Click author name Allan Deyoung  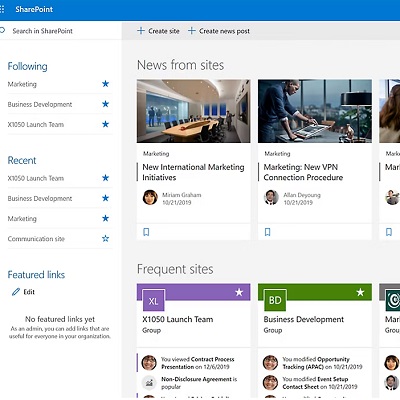302,195
